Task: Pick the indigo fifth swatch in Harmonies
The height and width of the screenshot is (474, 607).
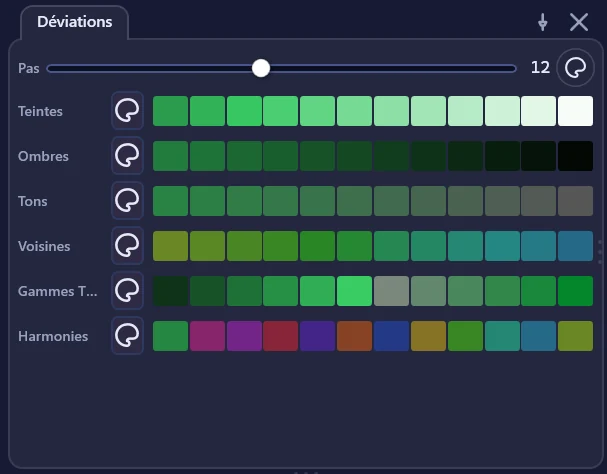Action: click(317, 336)
